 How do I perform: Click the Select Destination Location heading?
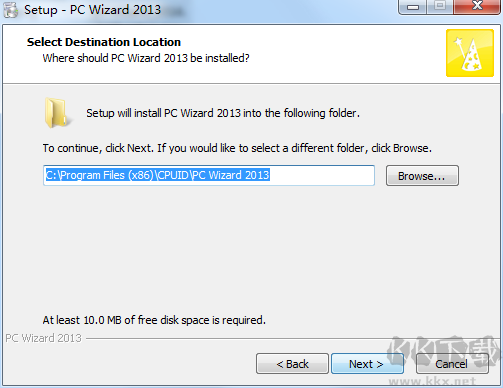[x=104, y=42]
